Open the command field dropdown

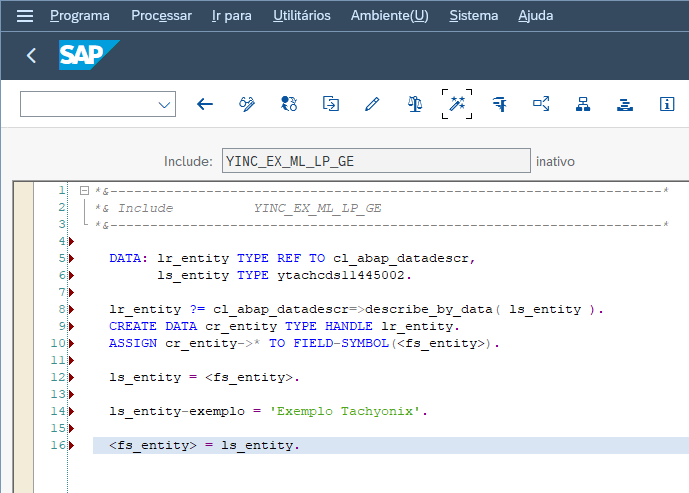coord(164,105)
